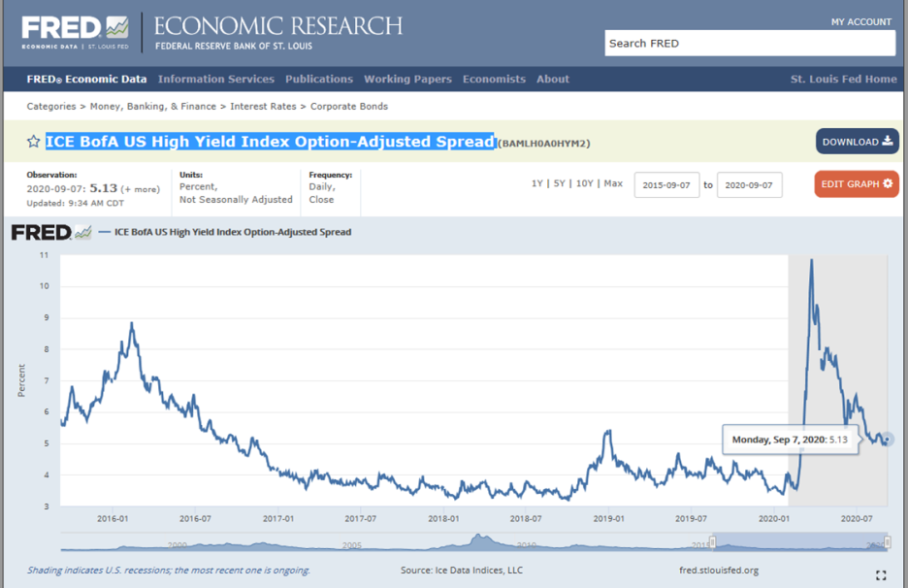Open fullscreen chart view icon
This screenshot has width=908, height=588.
[881, 575]
